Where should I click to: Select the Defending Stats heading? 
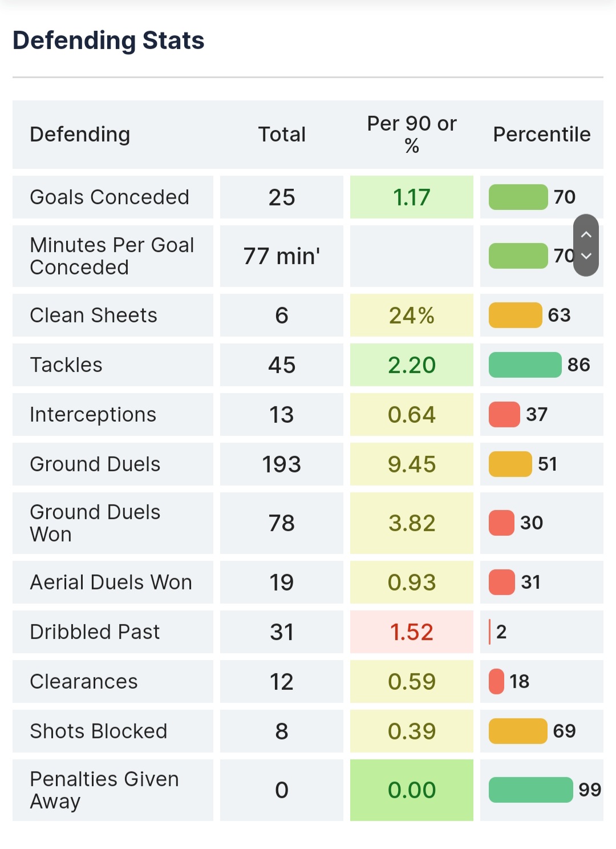click(108, 41)
